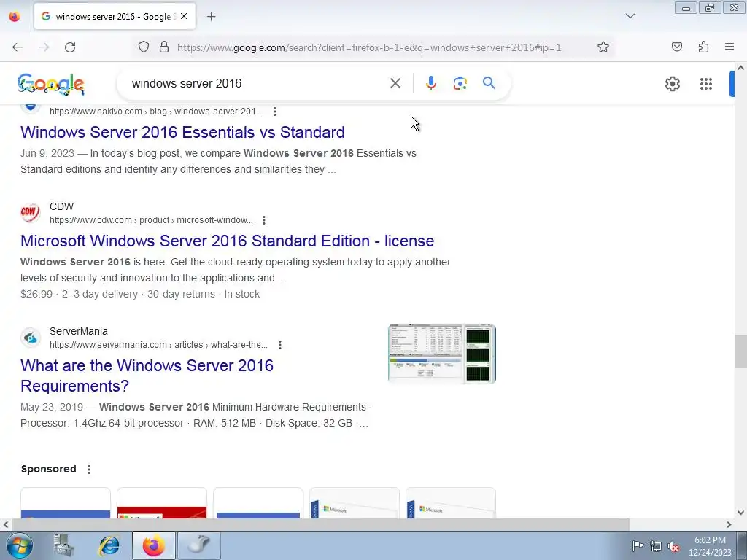Click the muted volume tray icon
The height and width of the screenshot is (560, 747).
point(673,546)
